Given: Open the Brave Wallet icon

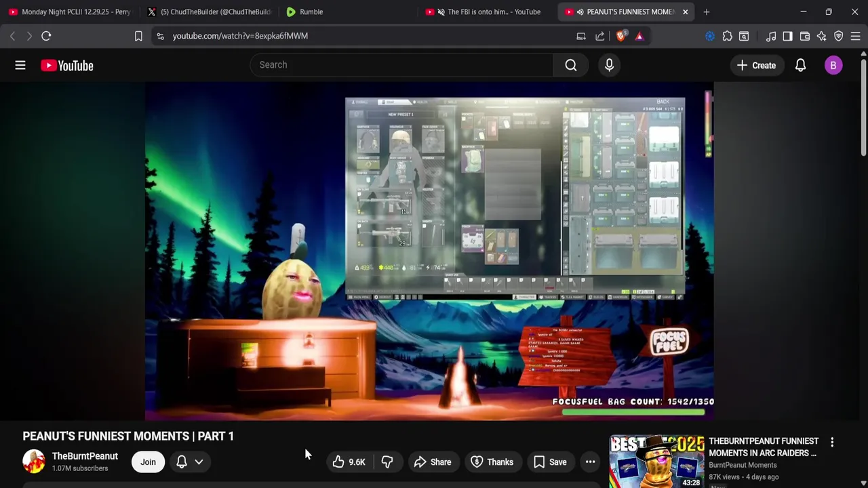Looking at the screenshot, I should coord(805,36).
